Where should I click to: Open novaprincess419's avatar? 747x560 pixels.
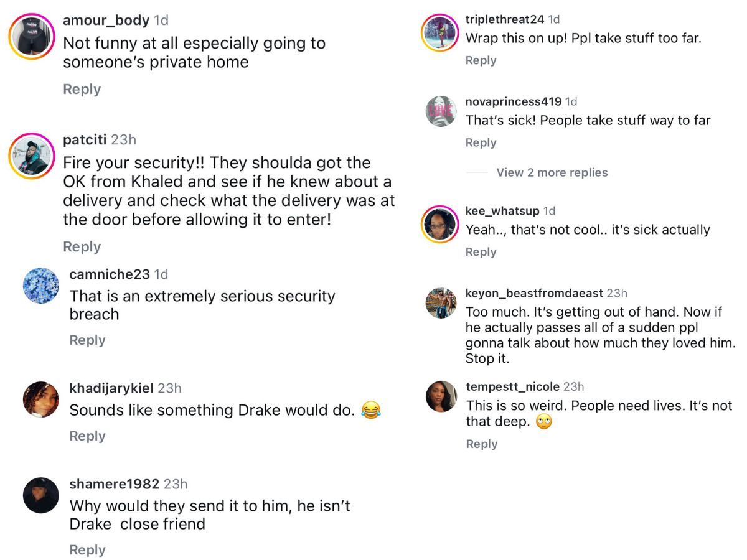coord(441,111)
